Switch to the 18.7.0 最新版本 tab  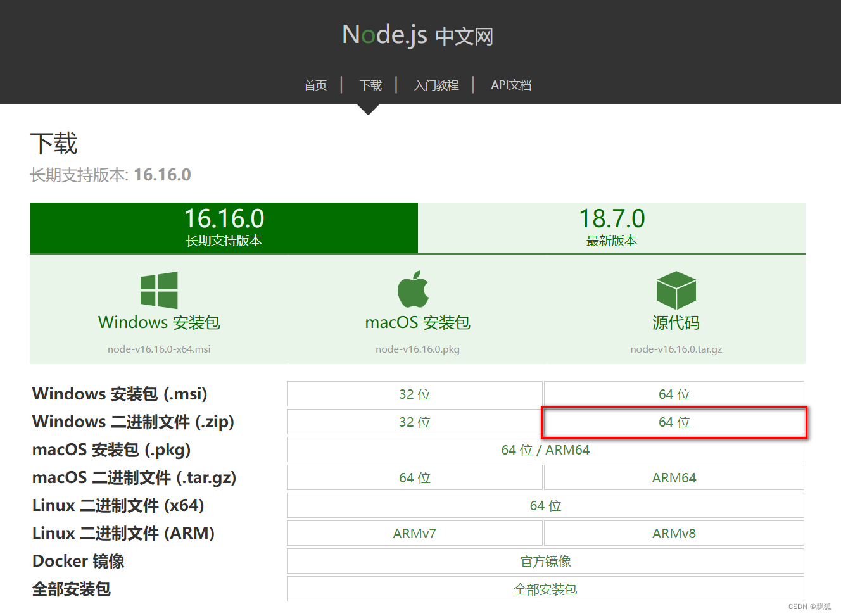pos(612,228)
